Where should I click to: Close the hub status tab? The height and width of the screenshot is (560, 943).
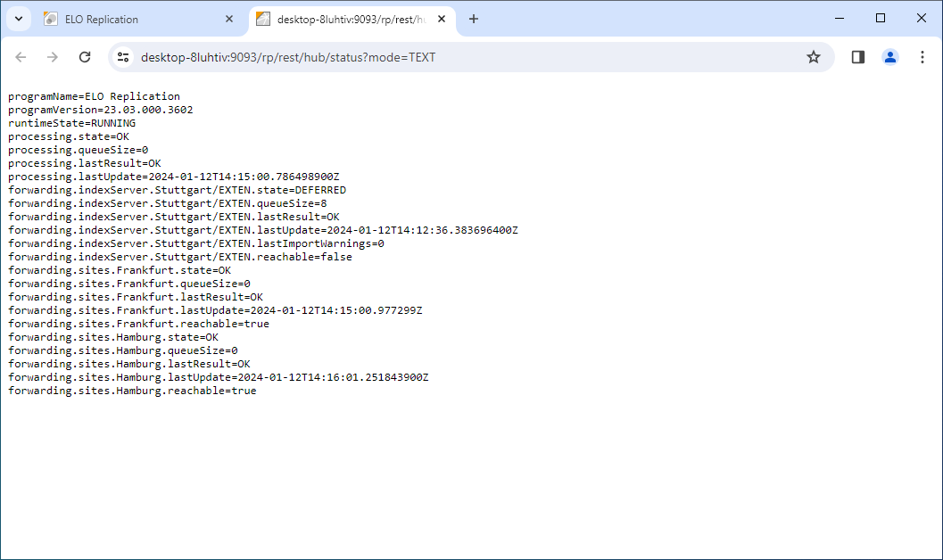tap(442, 20)
